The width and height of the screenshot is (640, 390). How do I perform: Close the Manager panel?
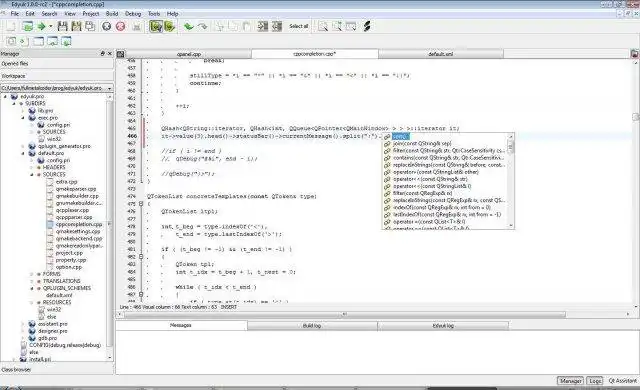109,53
